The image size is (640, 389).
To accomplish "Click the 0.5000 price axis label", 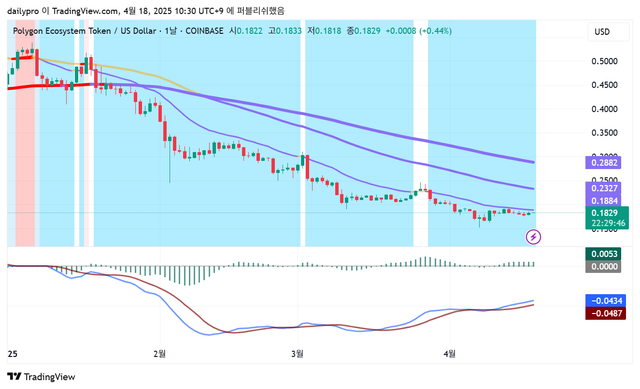I will (x=604, y=61).
